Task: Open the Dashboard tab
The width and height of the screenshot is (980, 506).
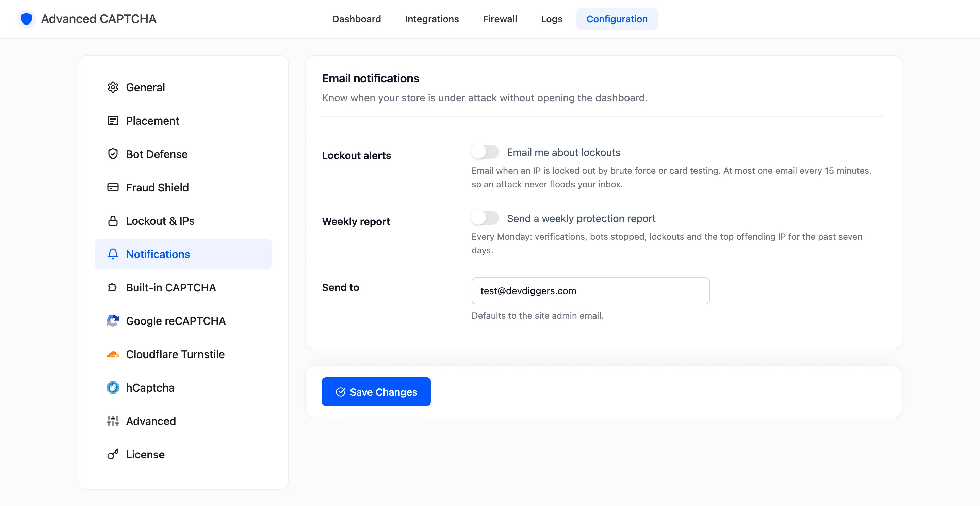Action: tap(357, 19)
